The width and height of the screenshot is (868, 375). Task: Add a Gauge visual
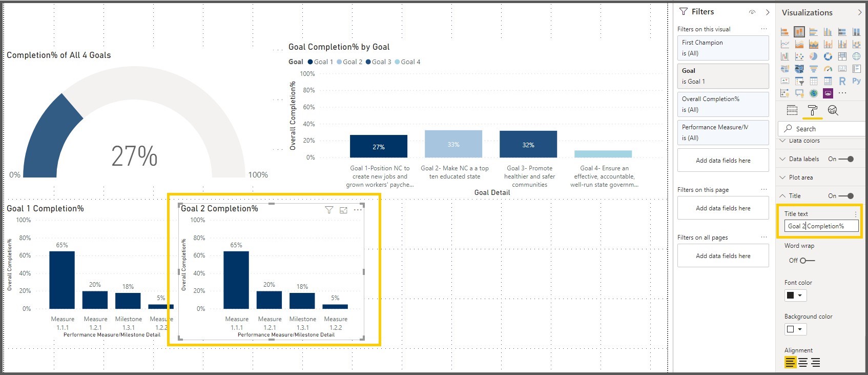pyautogui.click(x=828, y=68)
